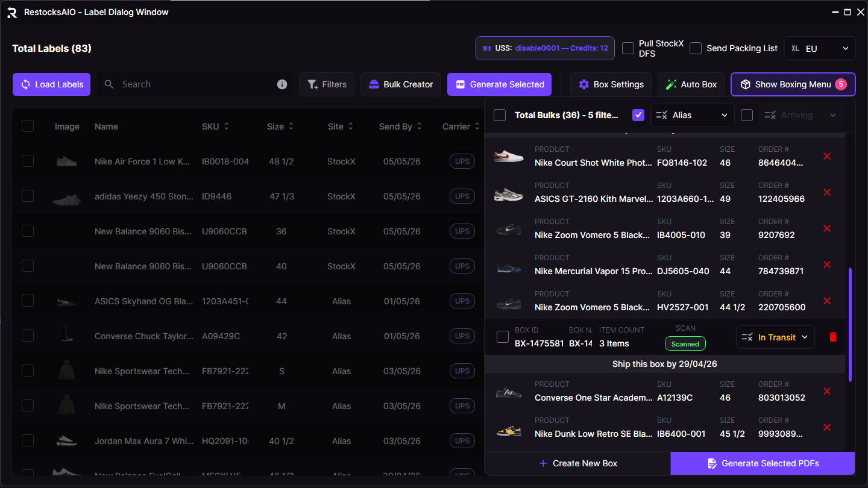Remove the Nike Mercurial Vapor 15 item

[x=827, y=265]
